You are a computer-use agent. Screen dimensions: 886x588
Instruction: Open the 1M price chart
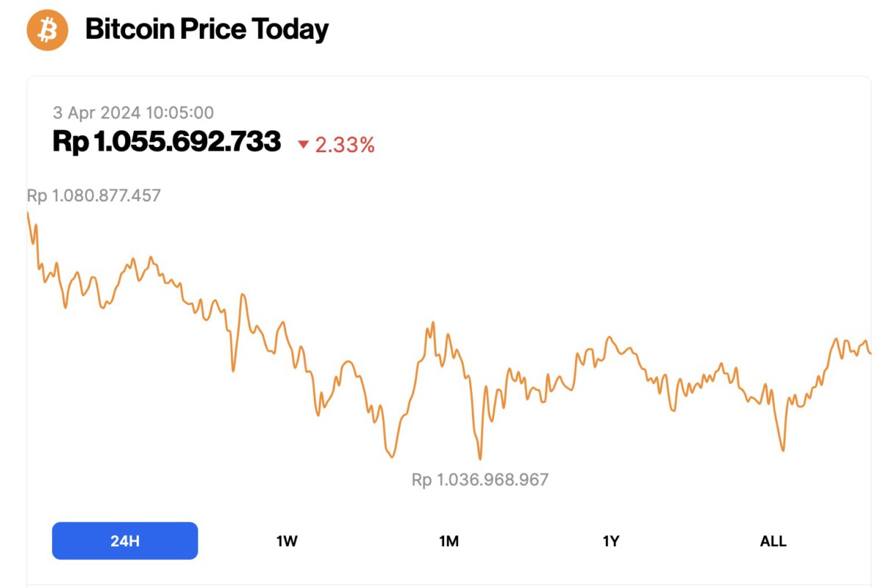[448, 540]
